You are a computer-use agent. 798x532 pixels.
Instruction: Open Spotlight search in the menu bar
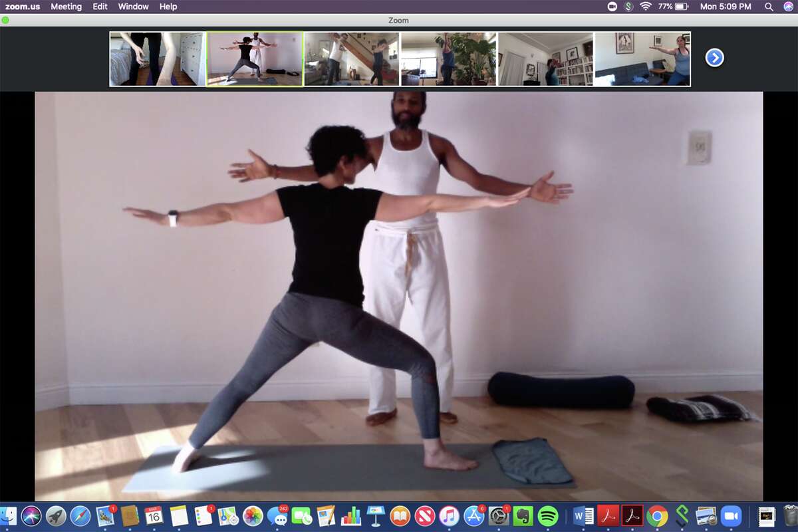coord(769,7)
